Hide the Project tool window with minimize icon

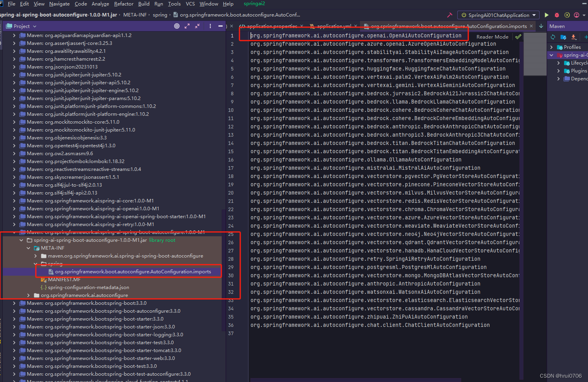pyautogui.click(x=220, y=26)
